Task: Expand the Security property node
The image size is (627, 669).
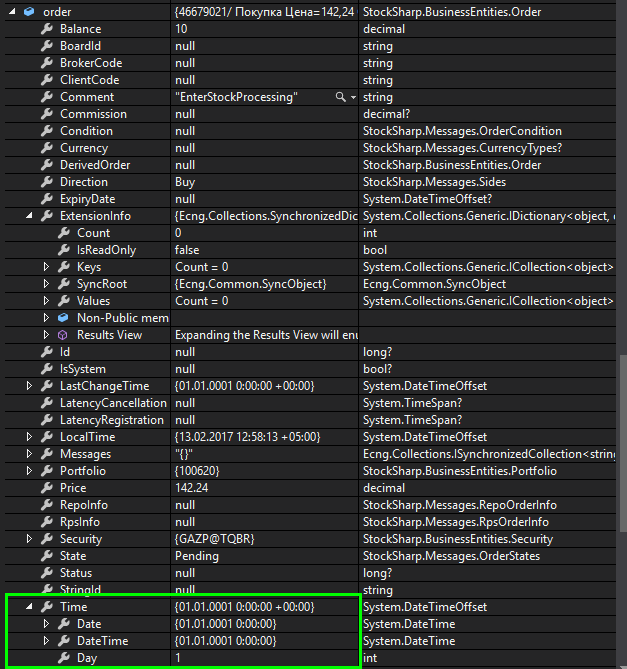Action: click(x=29, y=539)
